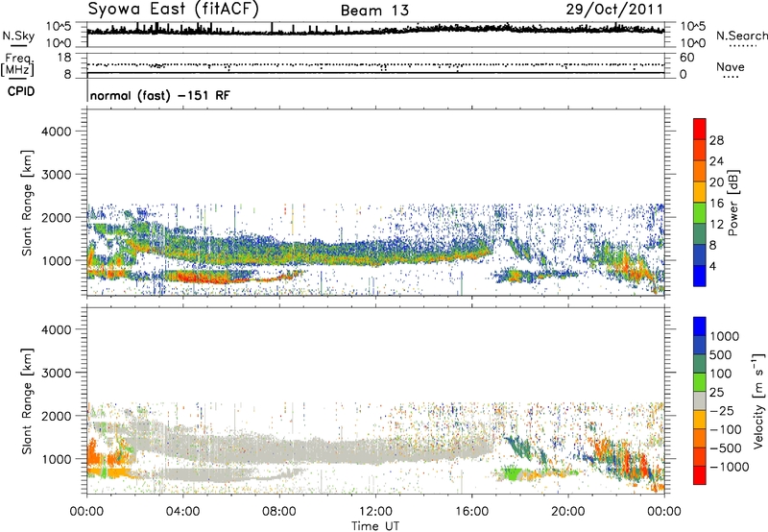The width and height of the screenshot is (768, 532).
Task: Select the yellow -25 to -100 Velocity swatch
Action: click(x=700, y=420)
